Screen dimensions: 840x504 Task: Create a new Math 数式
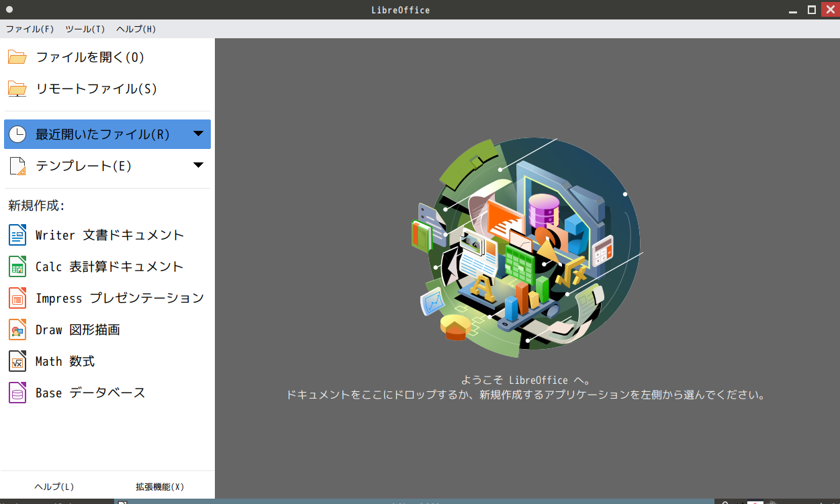[x=107, y=361]
